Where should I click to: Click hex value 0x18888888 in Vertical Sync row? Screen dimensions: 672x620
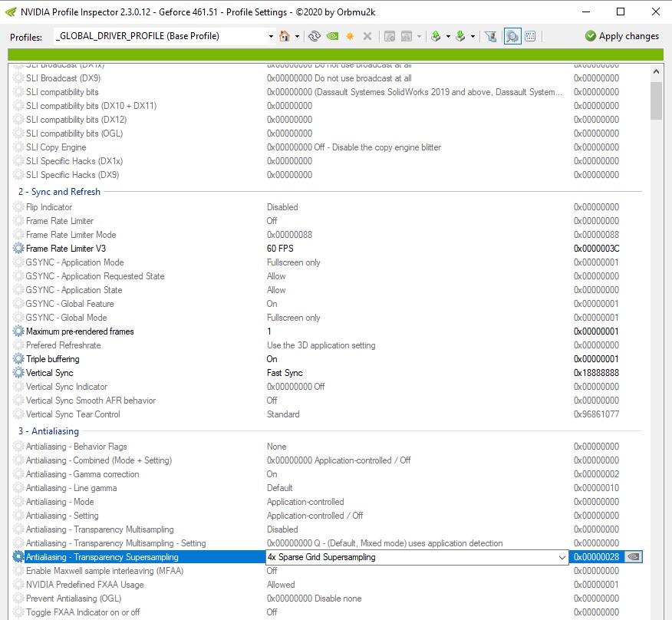click(x=596, y=373)
